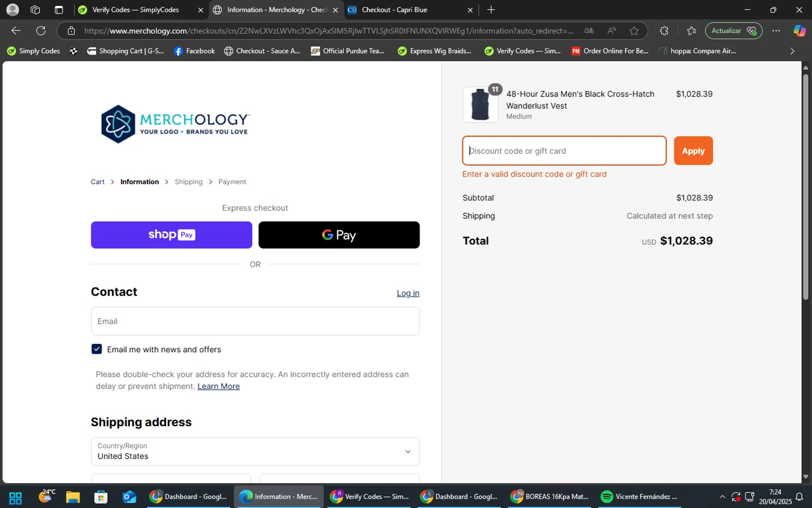This screenshot has width=812, height=508.
Task: Open the Country/Region dropdown
Action: pos(255,451)
